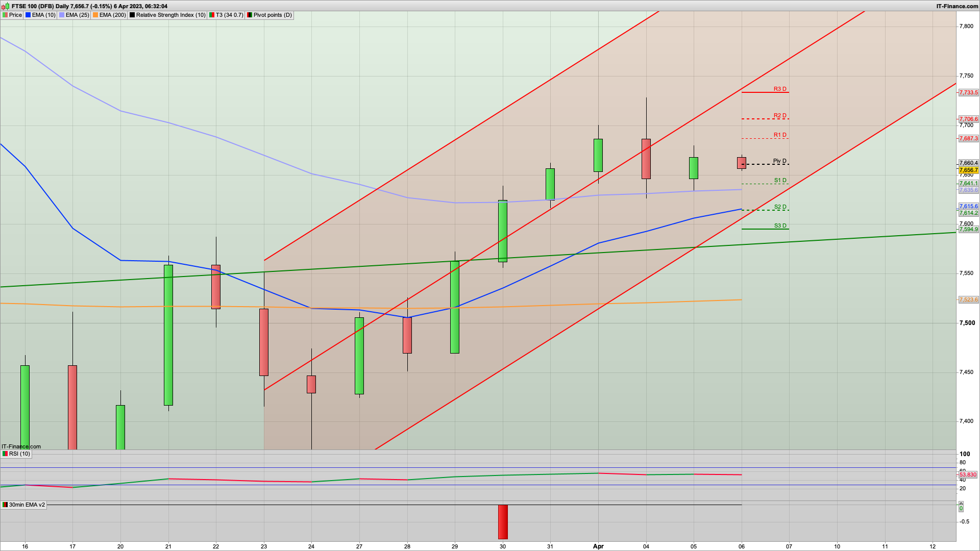
Task: Click the S3 D support level label
Action: point(780,226)
